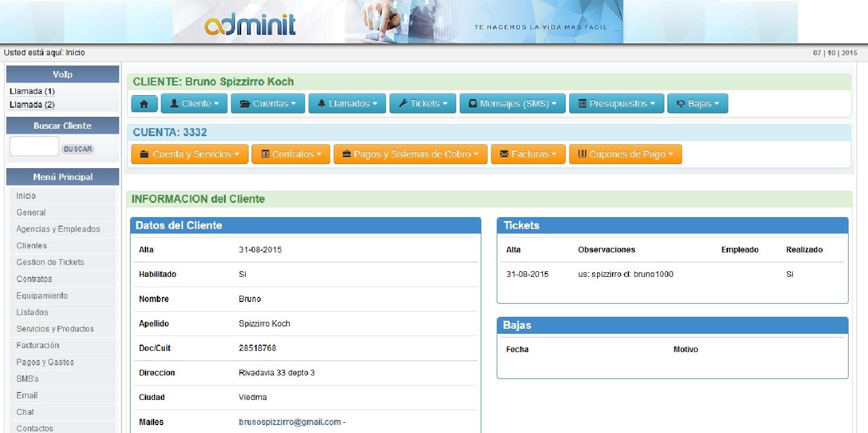This screenshot has width=868, height=433.
Task: Open Pagos y Sistemas de Cobro menu
Action: (411, 154)
